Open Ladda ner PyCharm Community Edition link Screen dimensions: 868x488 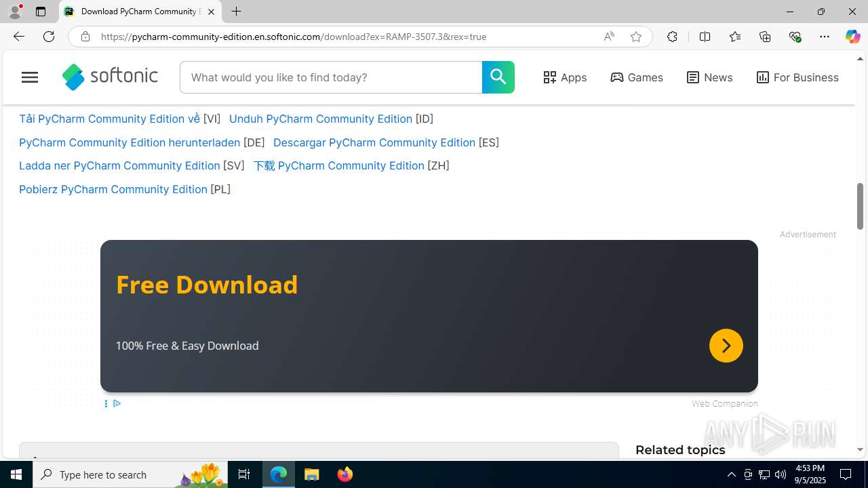point(119,165)
